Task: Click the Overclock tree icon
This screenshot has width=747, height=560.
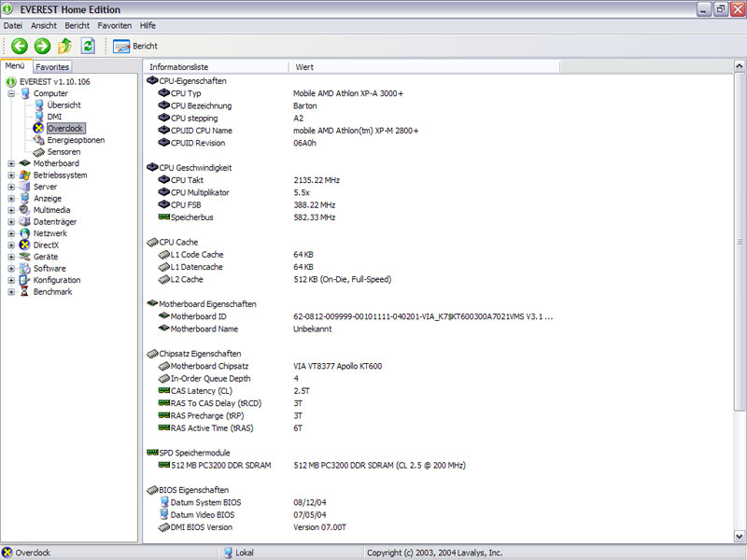Action: click(x=38, y=128)
